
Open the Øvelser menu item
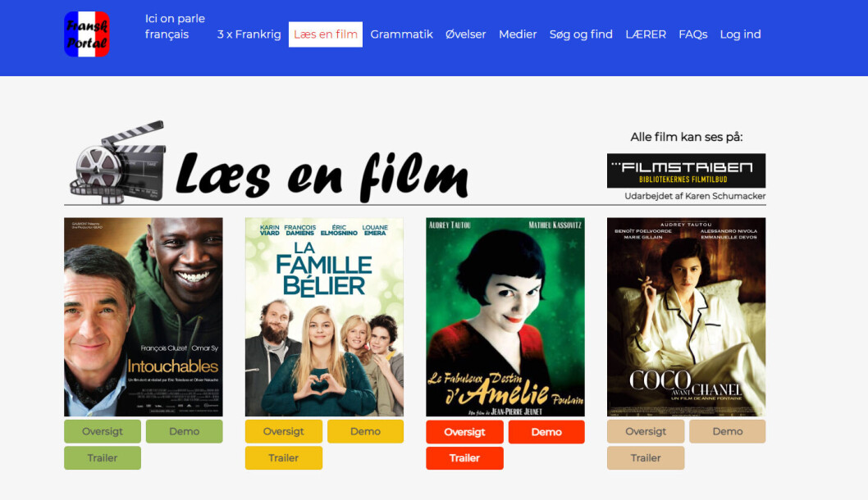point(465,34)
